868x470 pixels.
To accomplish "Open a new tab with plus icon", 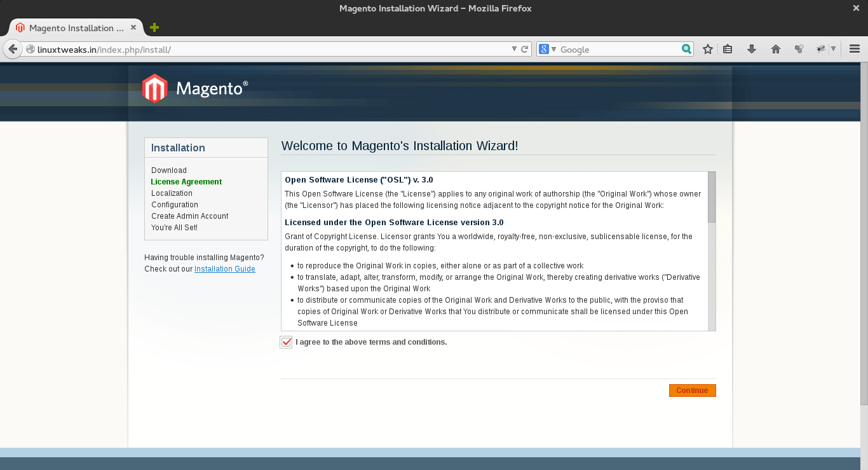I will 154,27.
